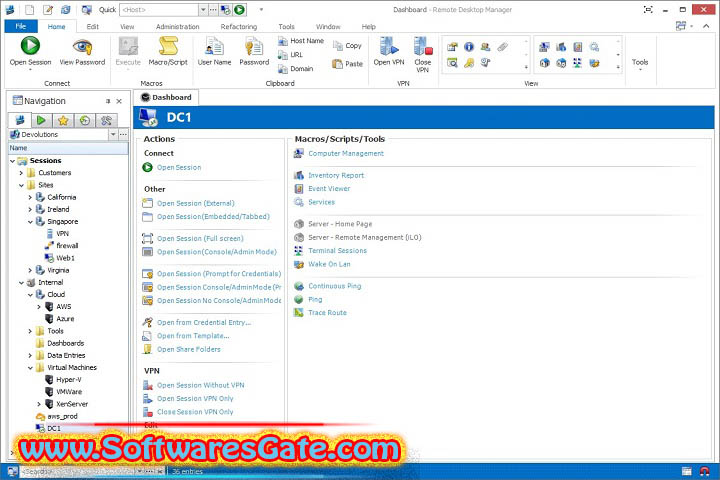
Task: Collapse the Singapore site
Action: pos(30,222)
